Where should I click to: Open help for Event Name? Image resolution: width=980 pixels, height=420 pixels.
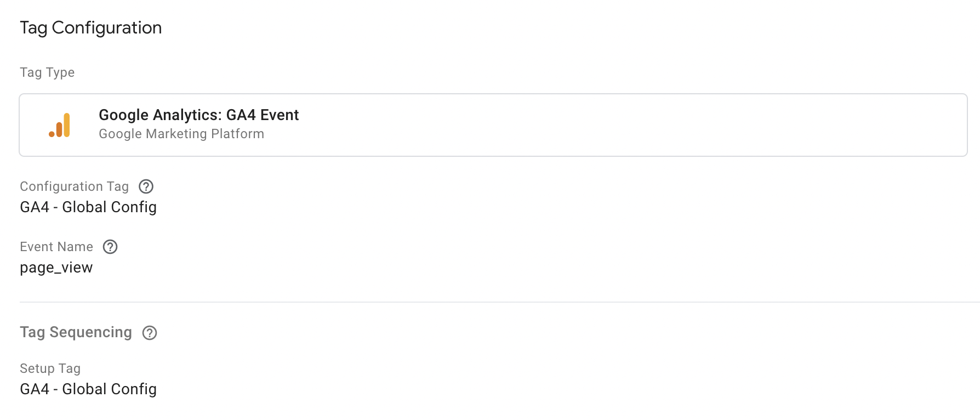(x=110, y=247)
